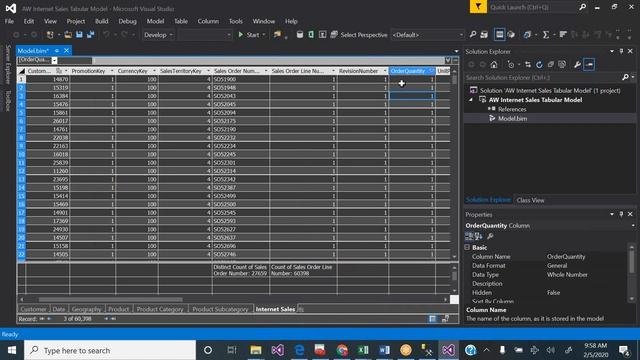
Task: Open the File menu
Action: 9,21
